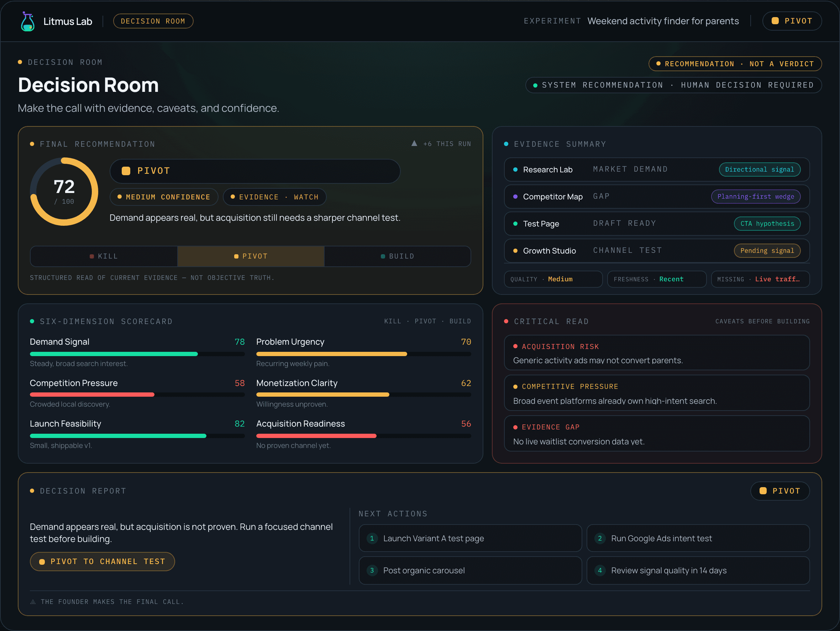Click System Recommendation human decision required pill
840x631 pixels.
(673, 85)
